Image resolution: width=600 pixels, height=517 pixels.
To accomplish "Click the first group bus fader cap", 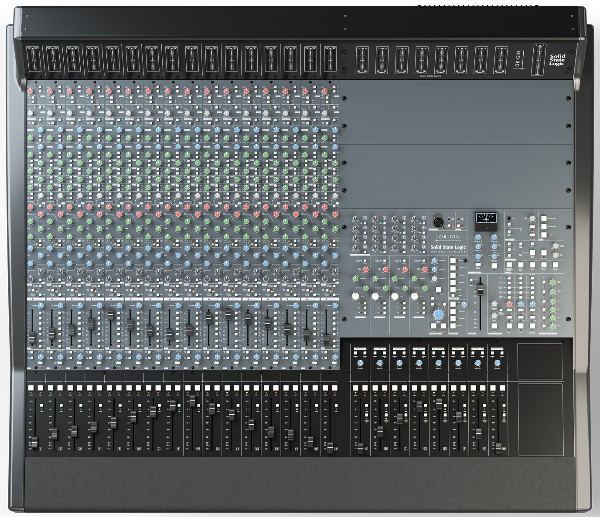I will pyautogui.click(x=360, y=448).
